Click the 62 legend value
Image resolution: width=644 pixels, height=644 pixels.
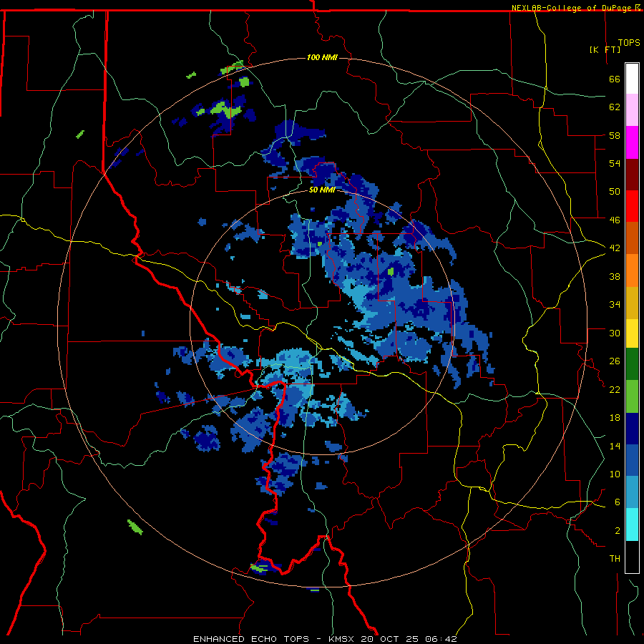click(615, 107)
